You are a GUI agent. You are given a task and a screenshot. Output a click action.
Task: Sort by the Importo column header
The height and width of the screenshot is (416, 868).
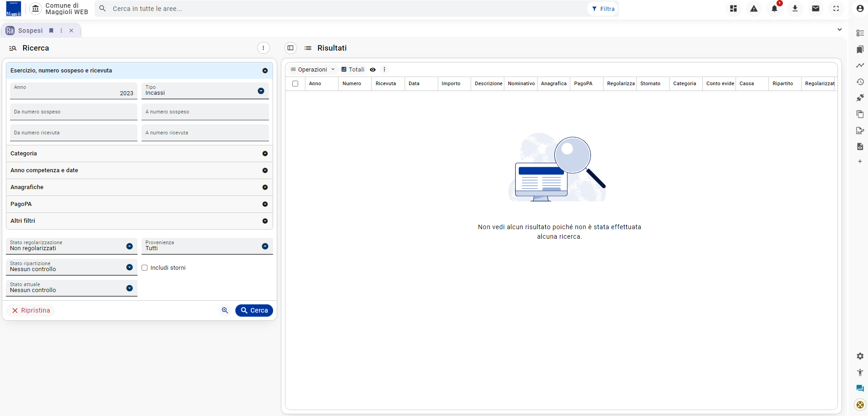454,84
